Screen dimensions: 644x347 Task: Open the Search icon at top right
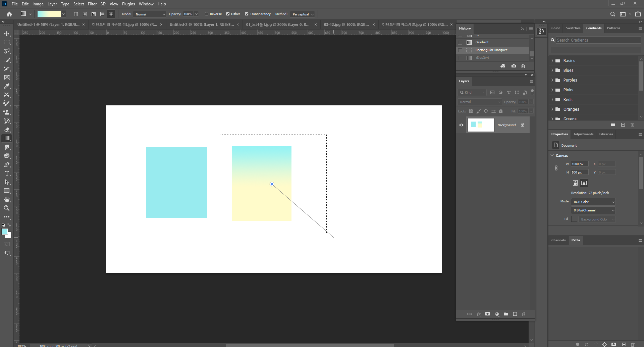[x=612, y=14]
